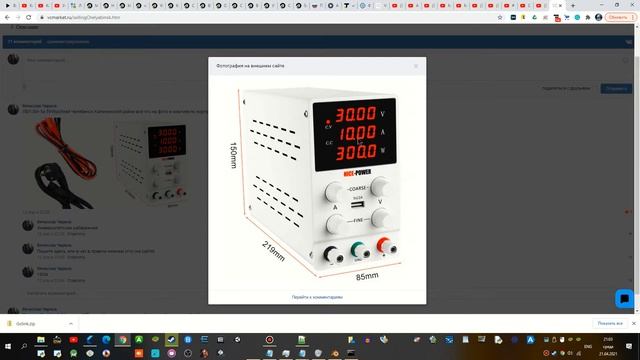
Task: Close the photo popup with the X
Action: pos(416,66)
